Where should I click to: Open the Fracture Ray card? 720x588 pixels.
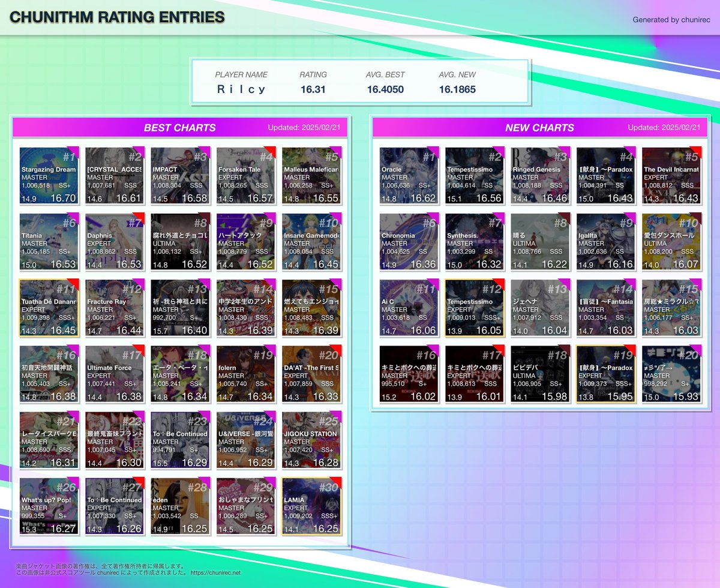click(x=114, y=308)
